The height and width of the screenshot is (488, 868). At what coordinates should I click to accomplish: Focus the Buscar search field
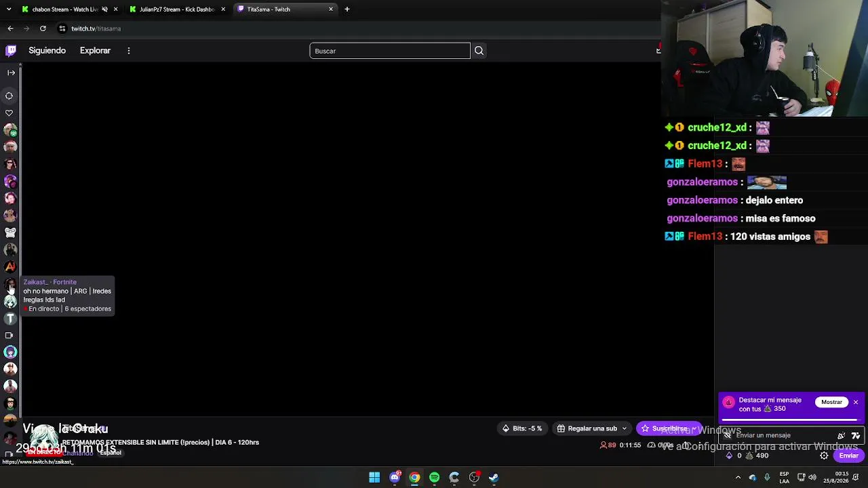tap(390, 51)
